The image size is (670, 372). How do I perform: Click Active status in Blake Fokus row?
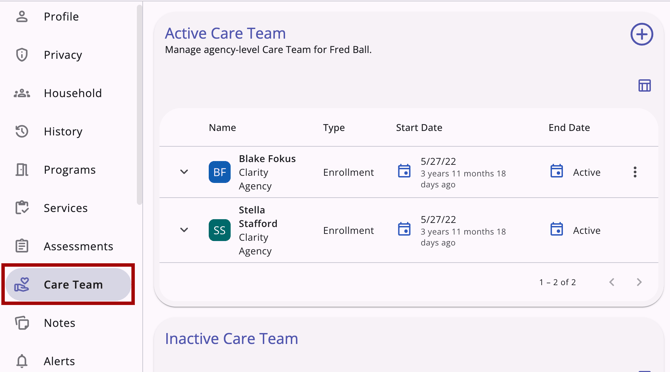[x=587, y=172]
